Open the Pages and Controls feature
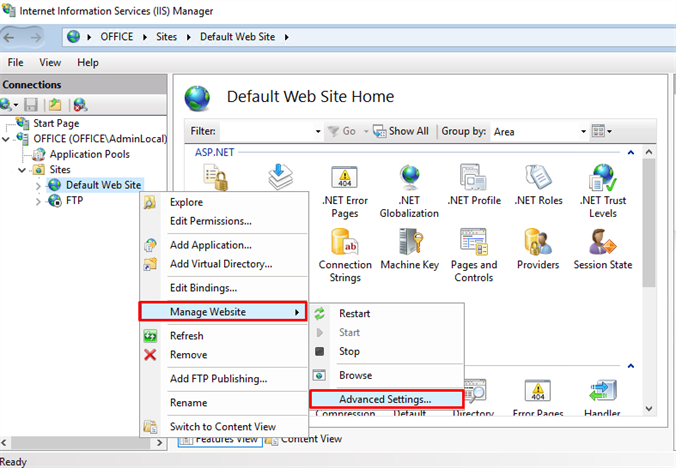This screenshot has height=468, width=676. 474,256
